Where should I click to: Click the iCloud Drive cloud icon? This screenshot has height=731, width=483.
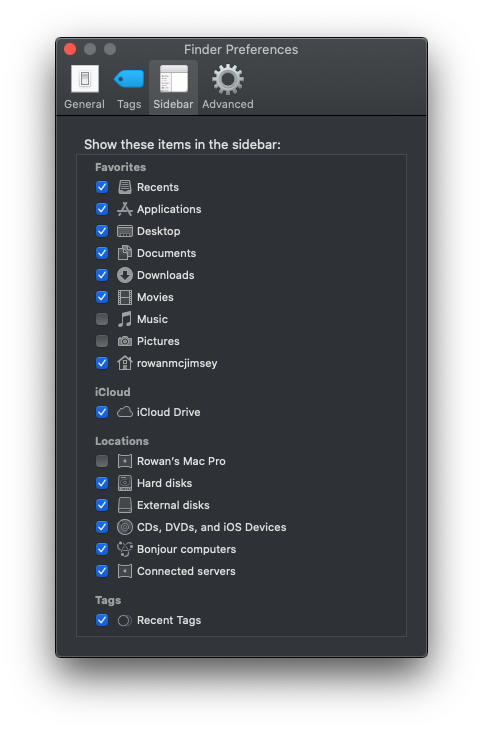tap(124, 412)
